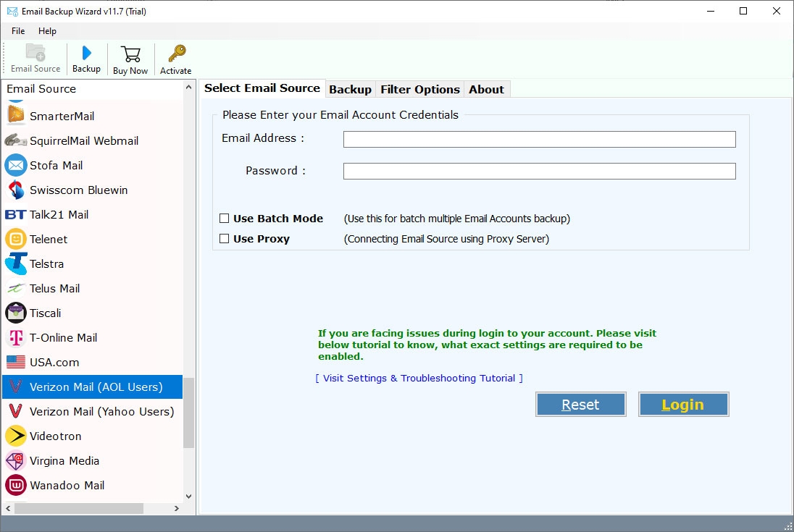Pick the Telenet source icon
This screenshot has width=794, height=532.
tap(16, 240)
